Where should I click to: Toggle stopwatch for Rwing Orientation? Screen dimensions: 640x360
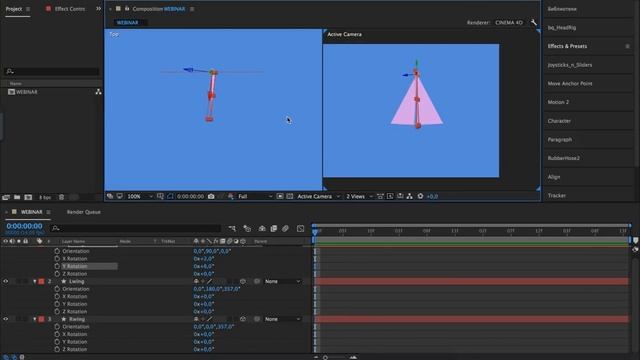point(57,327)
